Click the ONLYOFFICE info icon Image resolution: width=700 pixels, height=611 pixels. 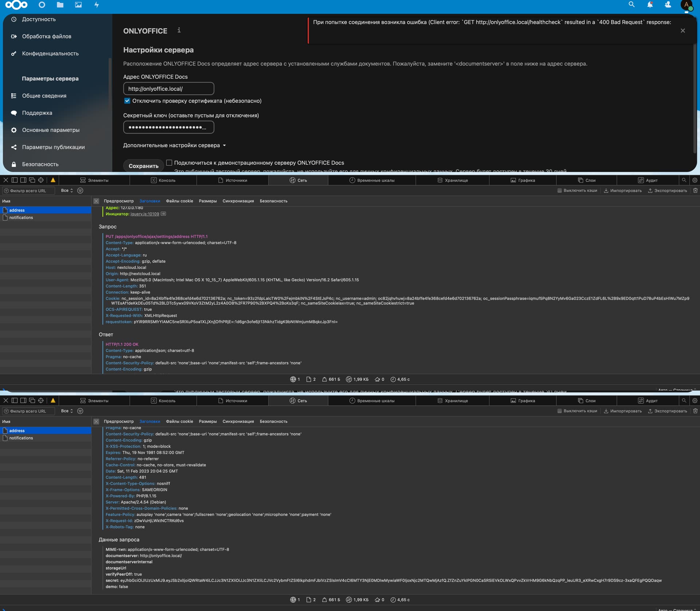(x=179, y=30)
